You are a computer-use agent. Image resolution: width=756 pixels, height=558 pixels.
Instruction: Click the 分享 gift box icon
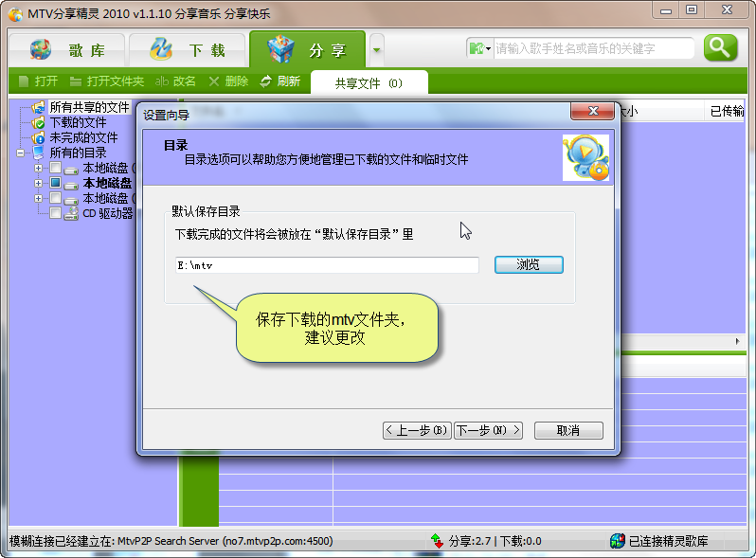[x=281, y=48]
